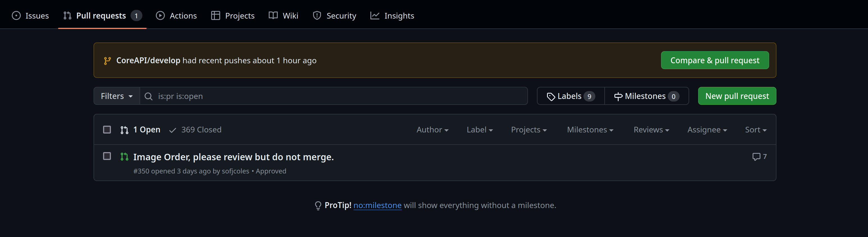Switch to the Projects tab
This screenshot has width=868, height=237.
[233, 15]
